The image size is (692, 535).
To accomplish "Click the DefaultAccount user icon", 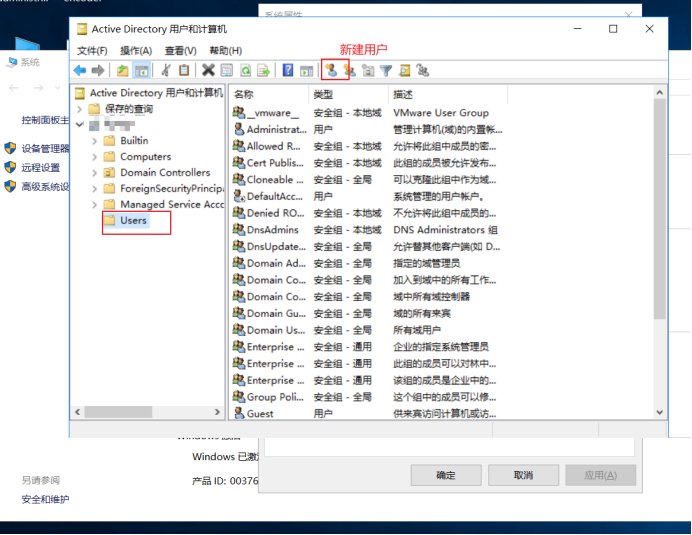I will click(x=239, y=196).
